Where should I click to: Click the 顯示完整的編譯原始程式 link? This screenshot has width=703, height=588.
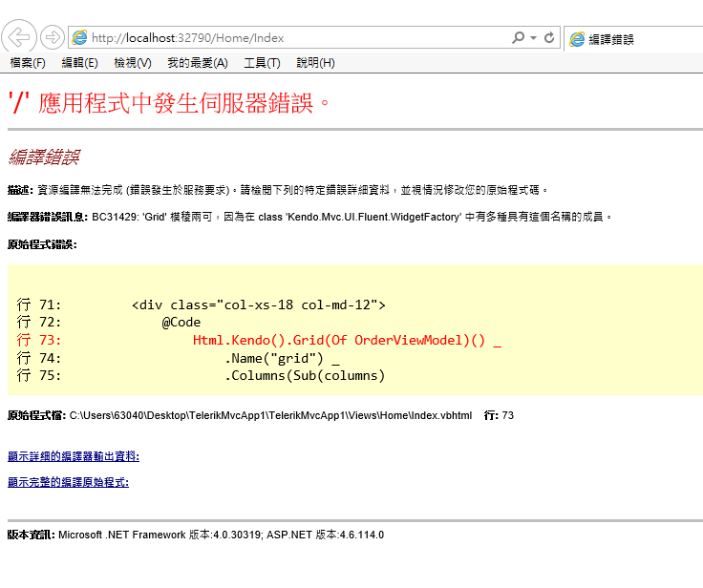coord(67,482)
